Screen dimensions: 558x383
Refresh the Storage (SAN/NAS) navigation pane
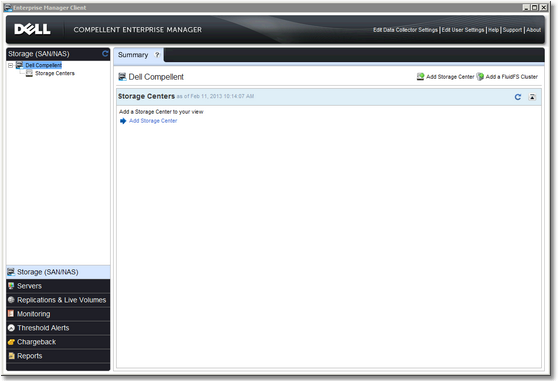105,53
